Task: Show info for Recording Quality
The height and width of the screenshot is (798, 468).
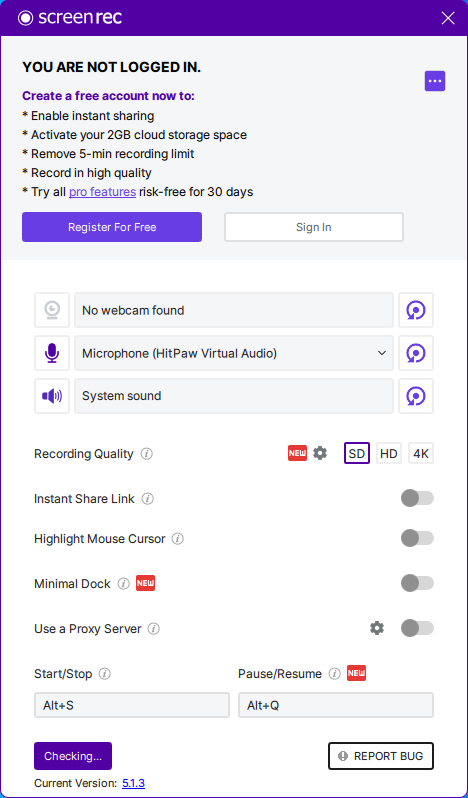Action: pyautogui.click(x=147, y=453)
